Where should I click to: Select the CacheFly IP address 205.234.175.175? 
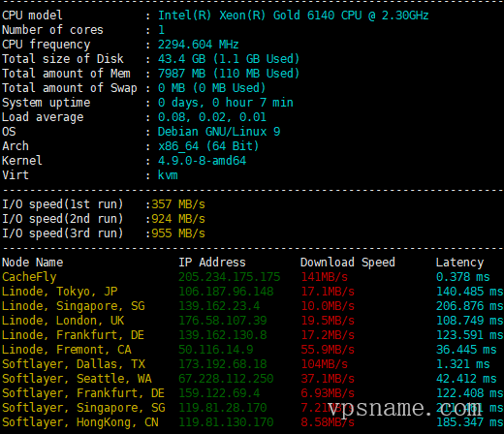(230, 277)
